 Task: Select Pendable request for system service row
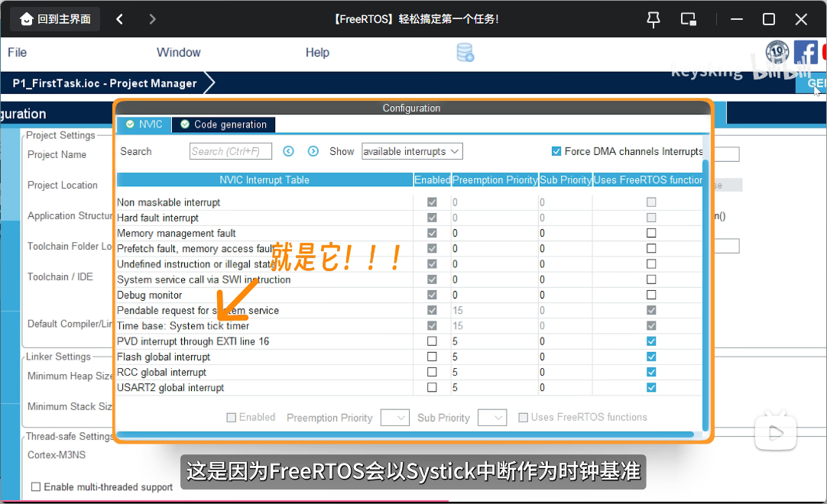pyautogui.click(x=409, y=311)
